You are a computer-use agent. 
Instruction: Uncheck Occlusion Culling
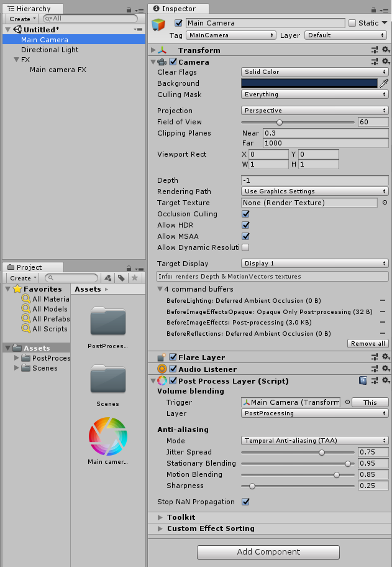pyautogui.click(x=245, y=214)
